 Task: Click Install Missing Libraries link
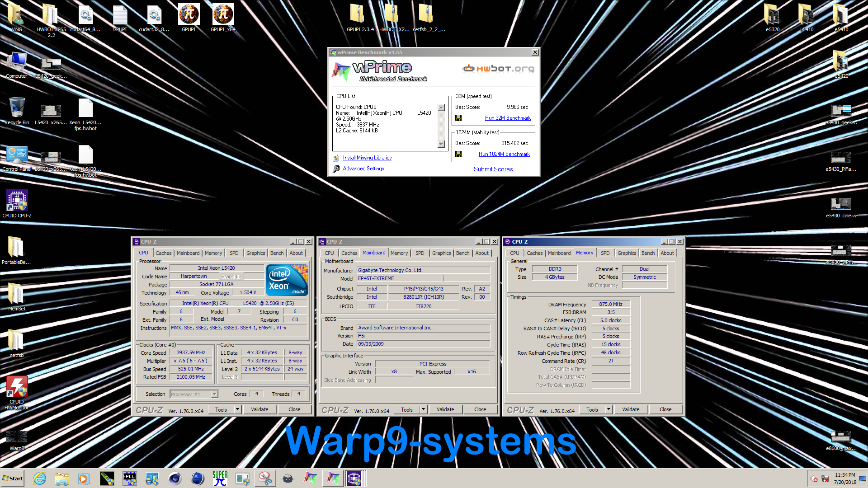tap(367, 158)
